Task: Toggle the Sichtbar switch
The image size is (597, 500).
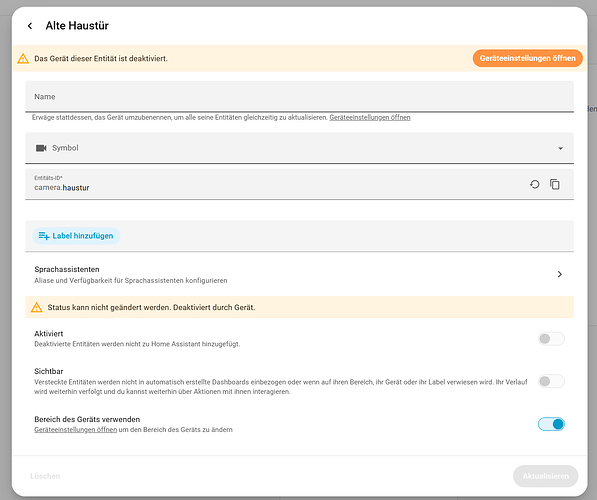Action: (551, 381)
